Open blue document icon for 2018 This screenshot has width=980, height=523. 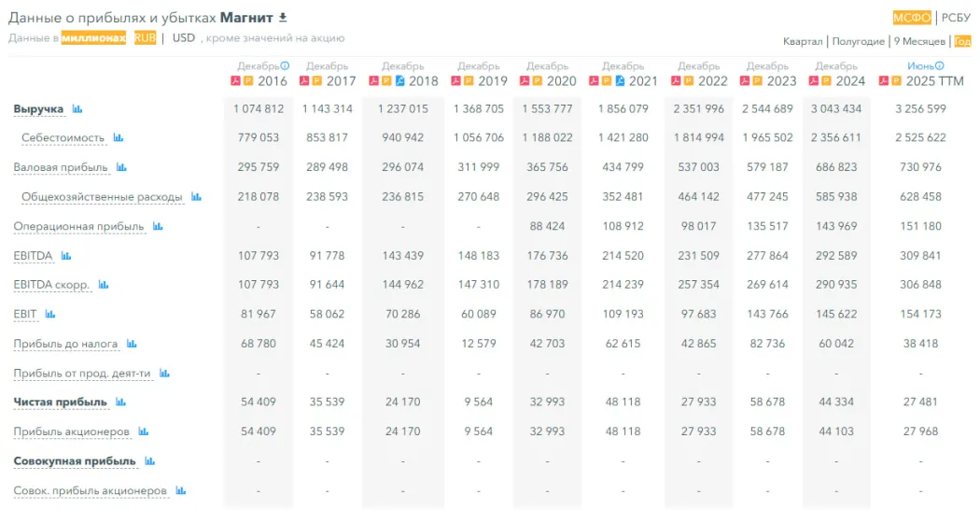click(x=399, y=81)
